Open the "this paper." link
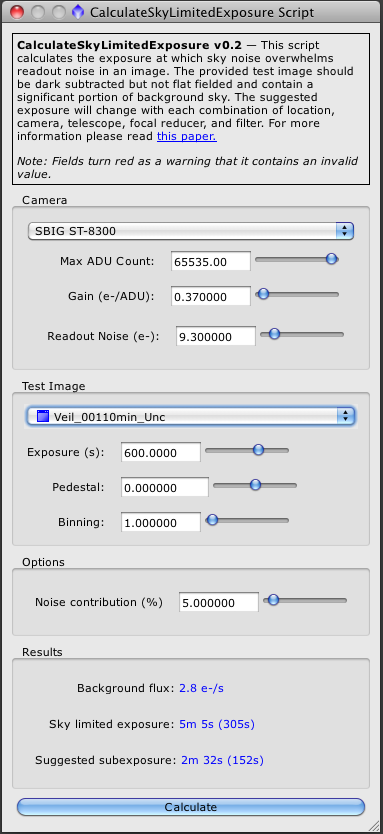This screenshot has height=834, width=383. coord(186,136)
